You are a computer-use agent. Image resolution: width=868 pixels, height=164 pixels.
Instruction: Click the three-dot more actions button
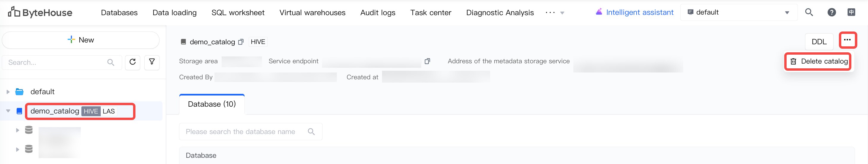847,40
